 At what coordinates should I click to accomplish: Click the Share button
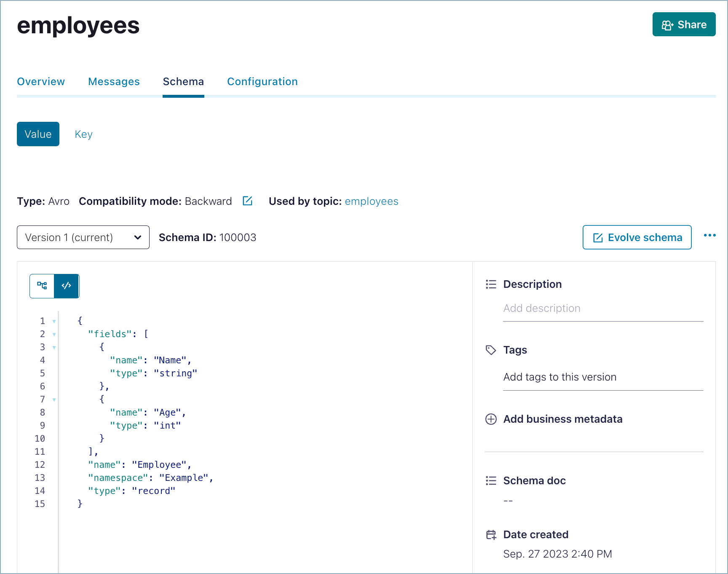[x=684, y=24]
